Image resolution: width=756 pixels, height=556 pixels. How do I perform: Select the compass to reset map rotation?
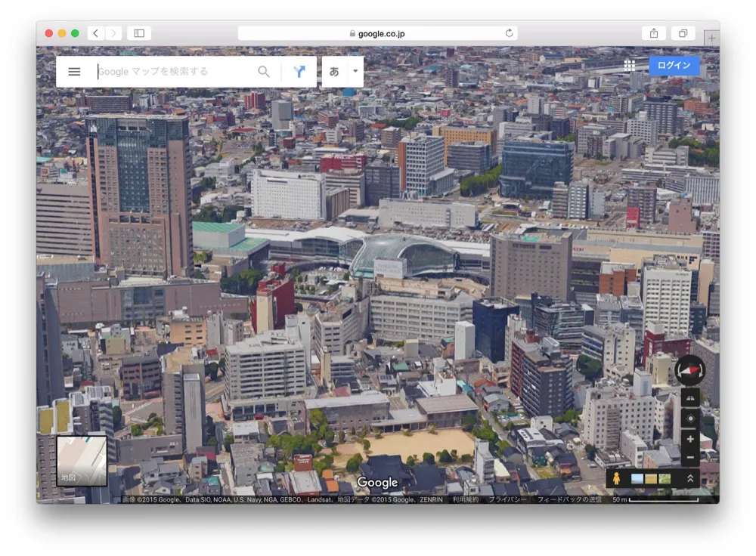click(689, 371)
